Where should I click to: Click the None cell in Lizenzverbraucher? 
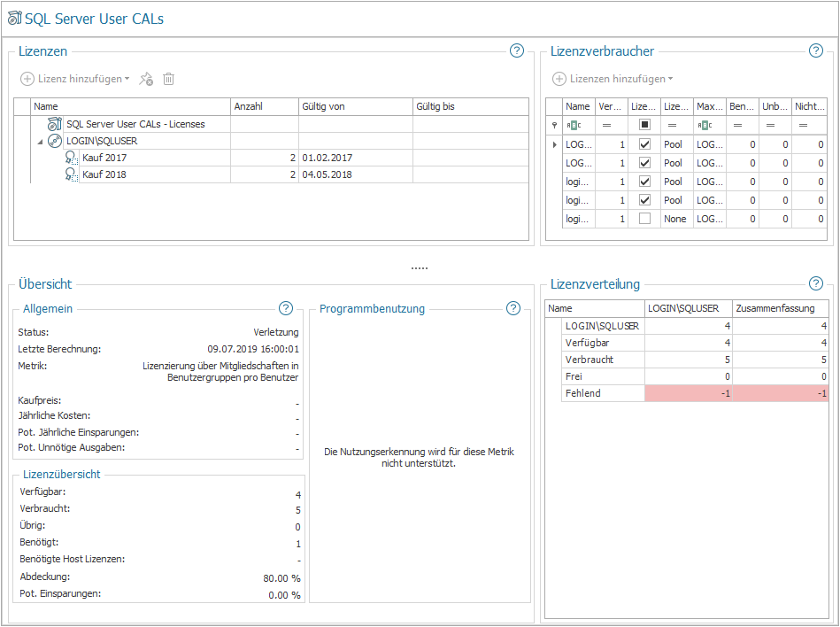pos(675,219)
